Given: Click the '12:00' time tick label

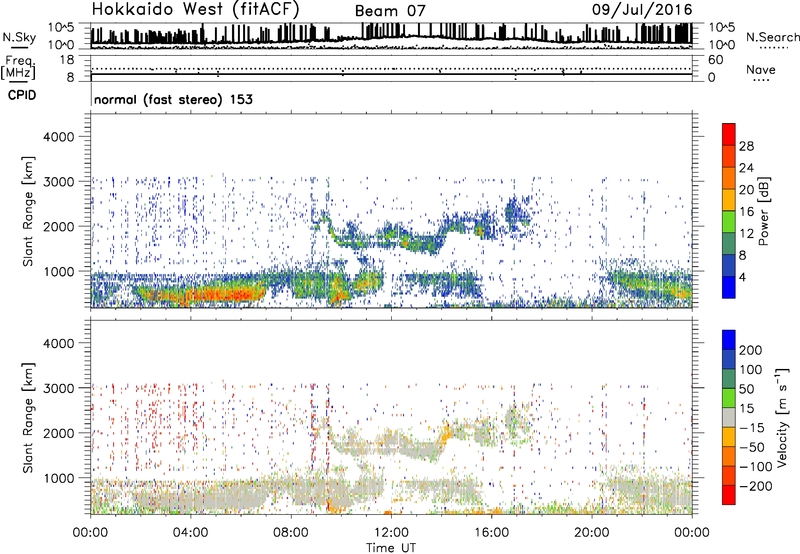Looking at the screenshot, I should (x=391, y=533).
